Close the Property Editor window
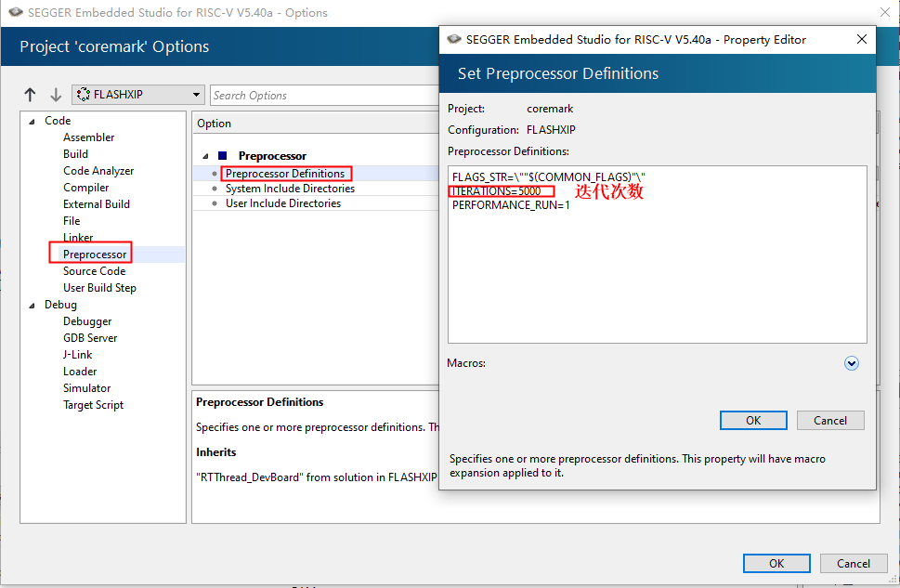900x588 pixels. [x=862, y=39]
